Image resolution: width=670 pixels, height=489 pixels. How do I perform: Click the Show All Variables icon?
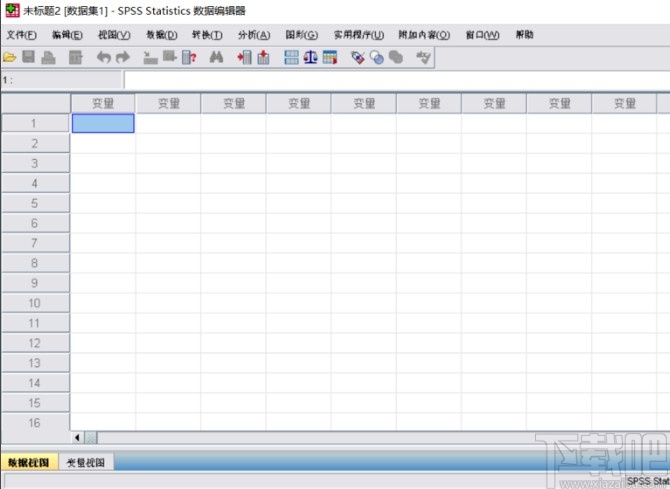click(396, 57)
